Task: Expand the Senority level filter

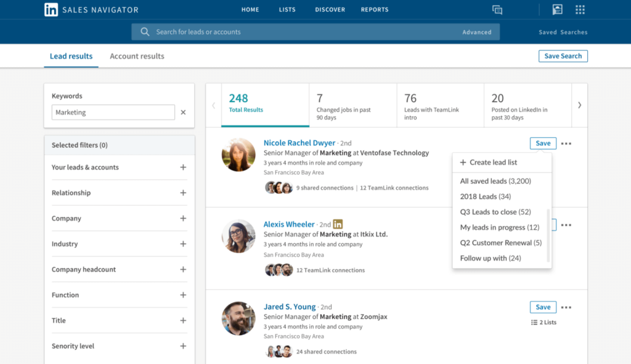Action: [183, 346]
